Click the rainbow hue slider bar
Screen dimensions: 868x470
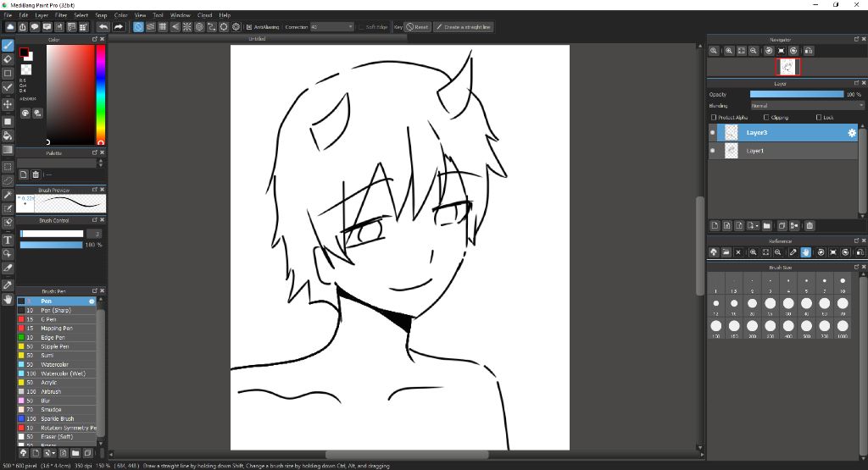point(101,95)
